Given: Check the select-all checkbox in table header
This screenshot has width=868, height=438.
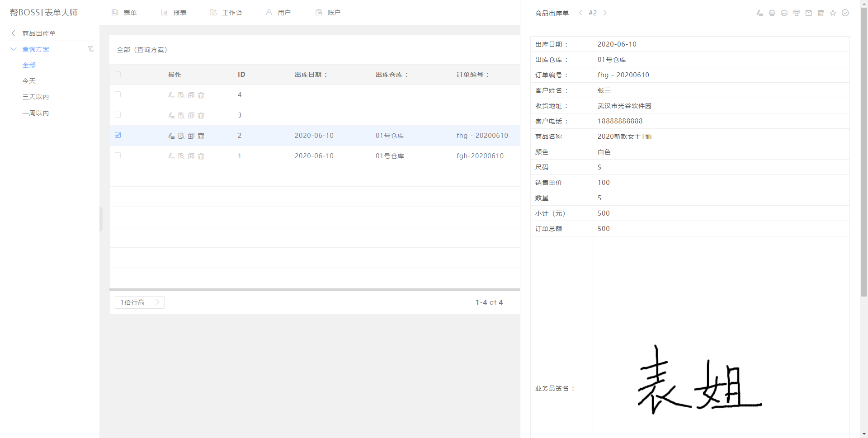Looking at the screenshot, I should tap(118, 74).
